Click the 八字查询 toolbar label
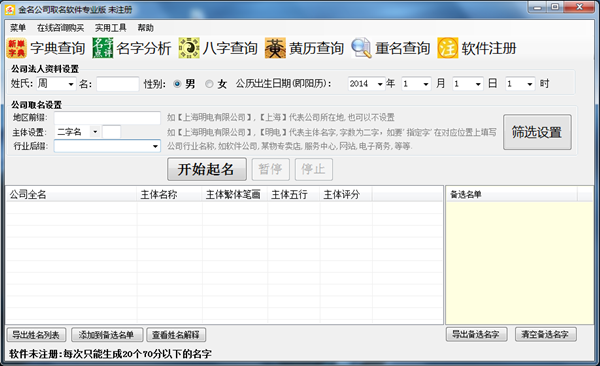Viewport: 600px width, 366px height. (x=230, y=48)
